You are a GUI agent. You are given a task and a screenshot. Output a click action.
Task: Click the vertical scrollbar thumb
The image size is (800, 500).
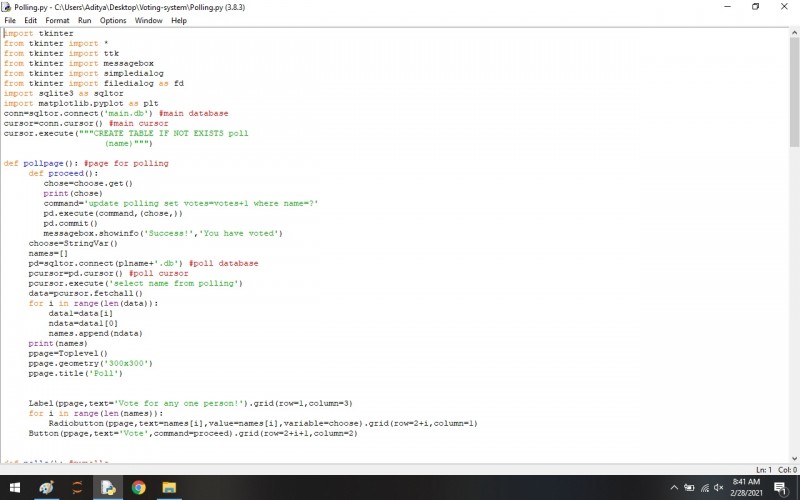pyautogui.click(x=794, y=90)
